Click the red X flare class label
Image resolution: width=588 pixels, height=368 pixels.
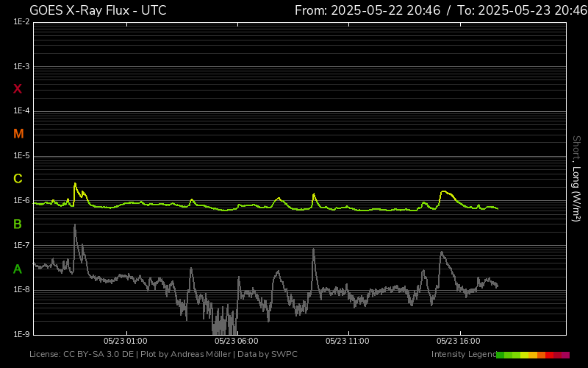pos(18,89)
